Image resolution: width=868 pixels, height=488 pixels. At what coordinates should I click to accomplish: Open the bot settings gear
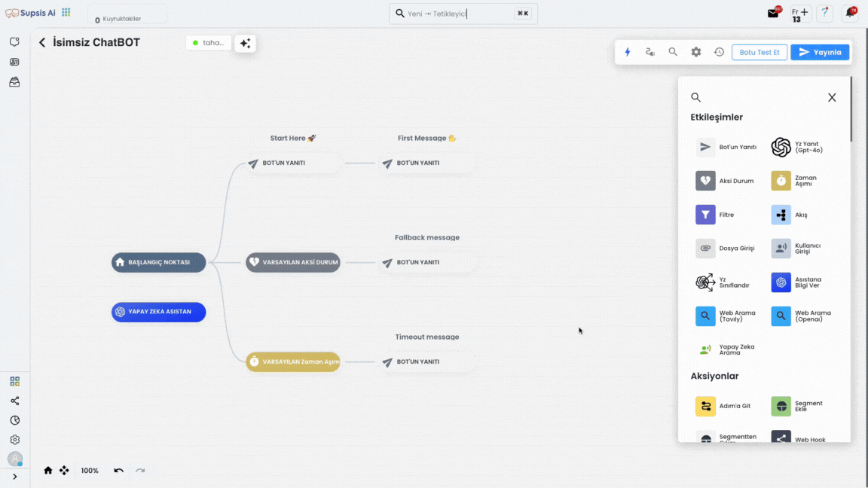point(696,52)
